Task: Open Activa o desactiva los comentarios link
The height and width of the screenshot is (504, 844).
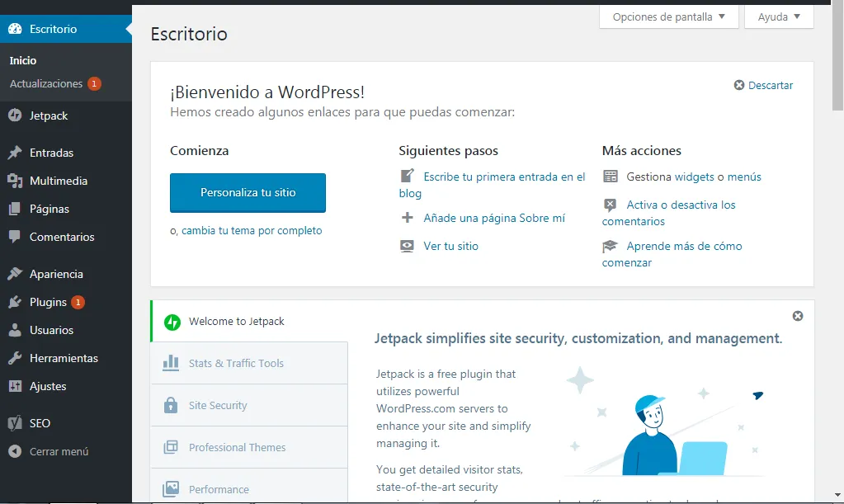Action: pos(668,213)
